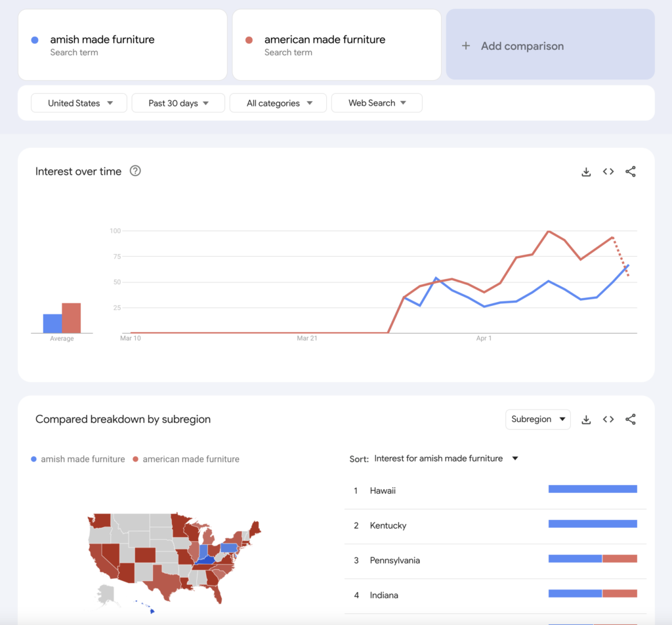Open the Past 30 days time range dropdown

(178, 102)
